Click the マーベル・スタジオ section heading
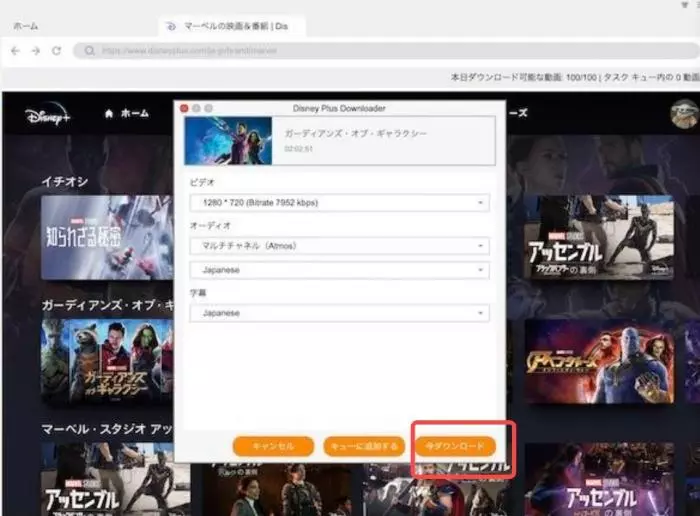Viewport: 700px width, 516px height. (x=107, y=429)
